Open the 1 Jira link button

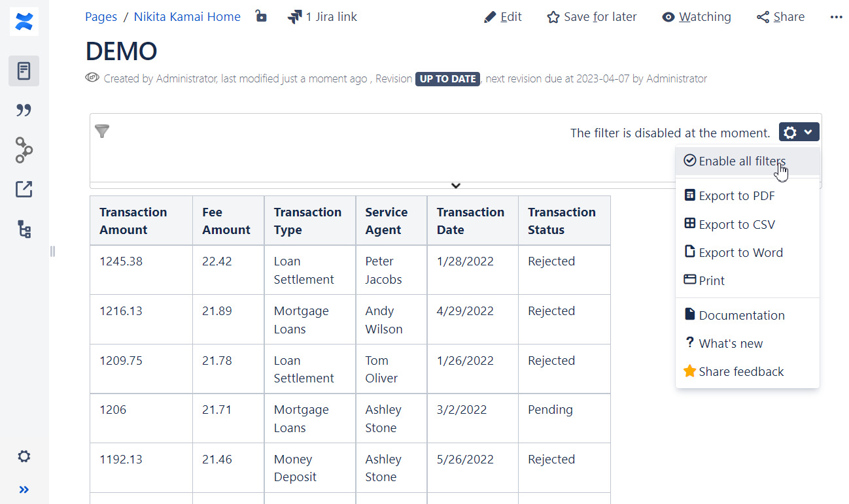point(322,17)
